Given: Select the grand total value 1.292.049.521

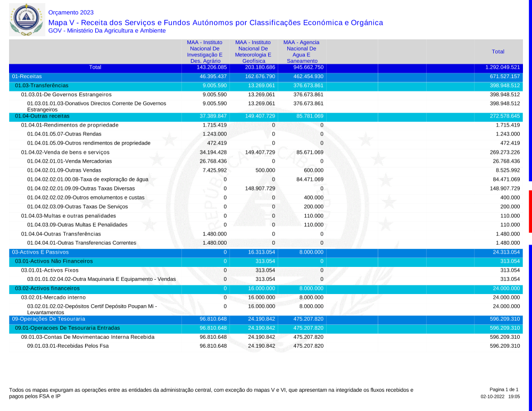Looking at the screenshot, I should pyautogui.click(x=502, y=68).
